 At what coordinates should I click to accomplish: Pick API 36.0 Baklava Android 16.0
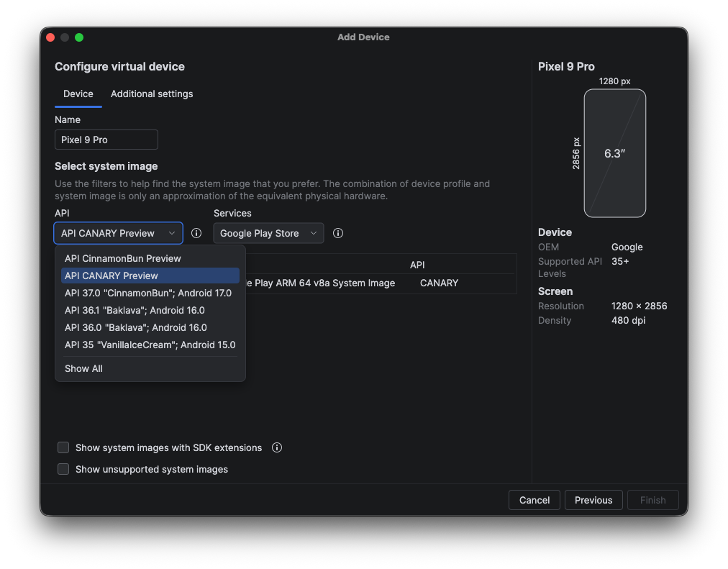150,327
